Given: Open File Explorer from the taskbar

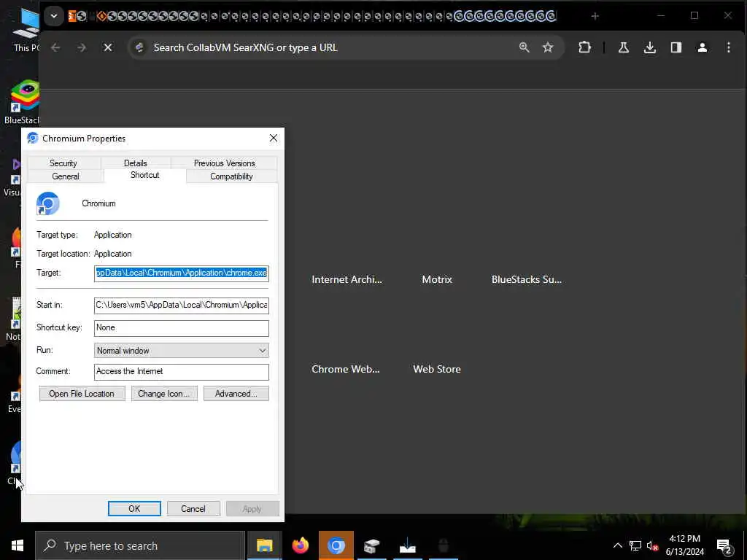Looking at the screenshot, I should pos(264,545).
